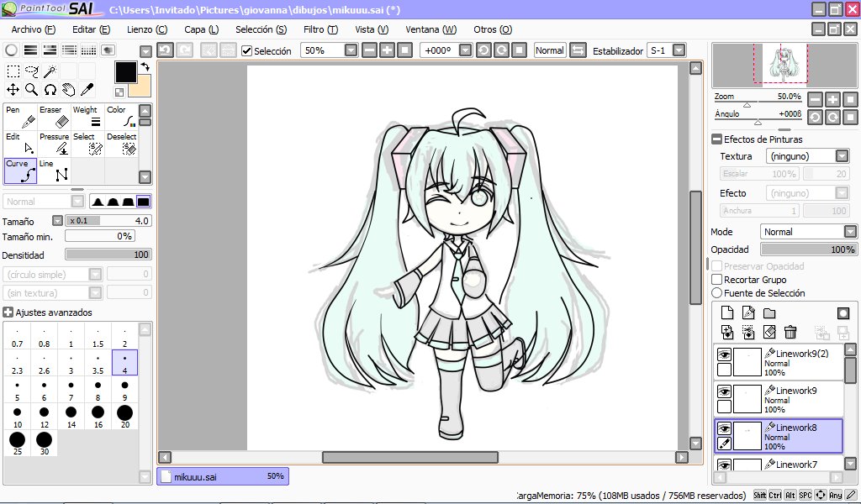
Task: Select the hand pan tool
Action: pos(68,89)
